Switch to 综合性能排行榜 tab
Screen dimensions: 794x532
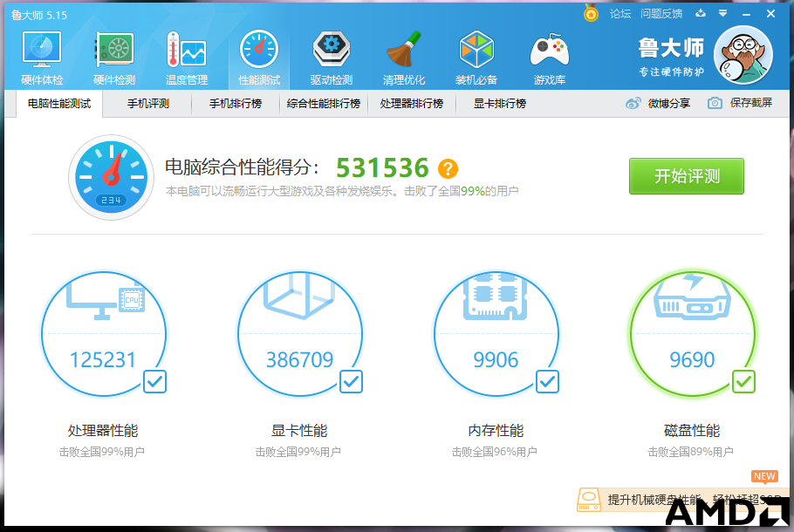[x=324, y=104]
